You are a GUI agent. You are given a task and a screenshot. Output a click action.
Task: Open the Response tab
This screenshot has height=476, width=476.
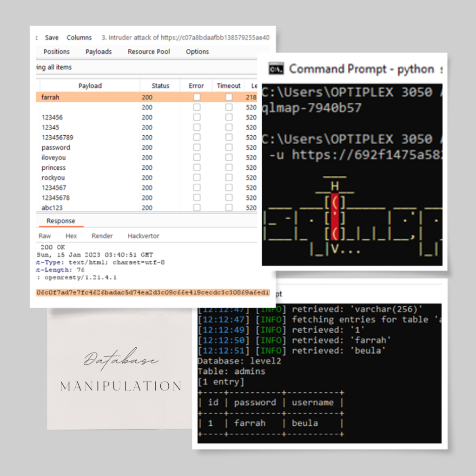point(60,221)
